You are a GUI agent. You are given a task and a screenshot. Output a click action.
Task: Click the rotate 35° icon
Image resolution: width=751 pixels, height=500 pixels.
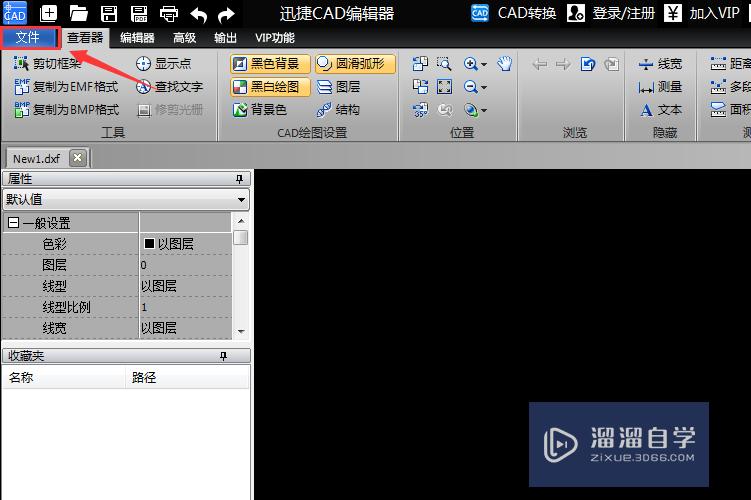(420, 110)
